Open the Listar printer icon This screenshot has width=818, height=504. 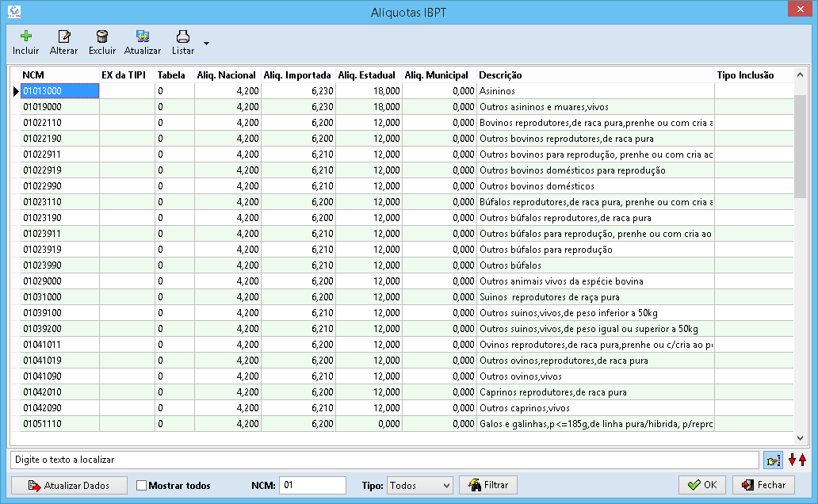coord(182,36)
